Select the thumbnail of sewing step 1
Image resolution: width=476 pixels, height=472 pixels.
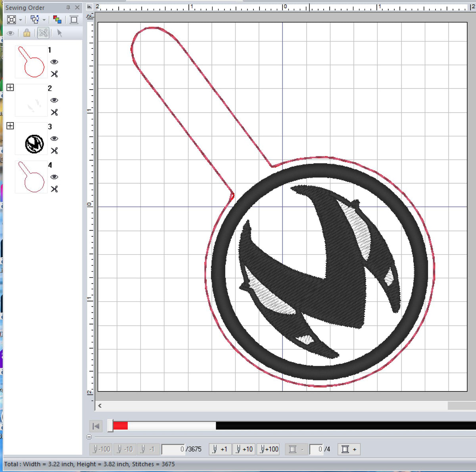(x=31, y=62)
